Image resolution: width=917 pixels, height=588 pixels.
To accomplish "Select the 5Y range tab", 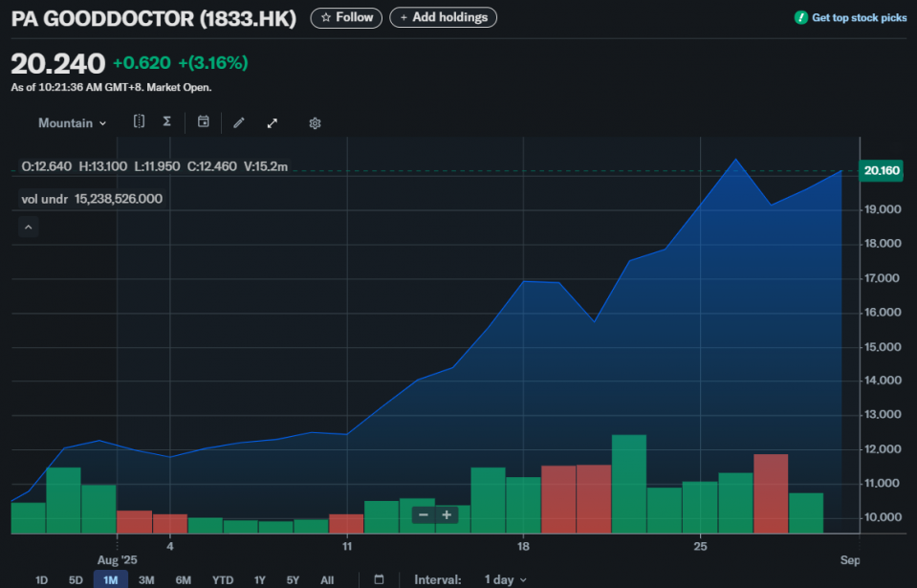I will [293, 579].
